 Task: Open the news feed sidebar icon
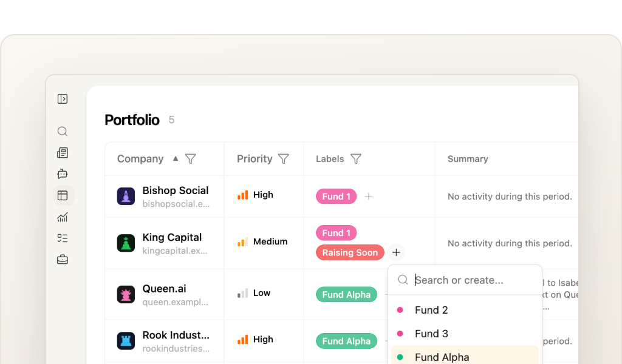pyautogui.click(x=63, y=152)
